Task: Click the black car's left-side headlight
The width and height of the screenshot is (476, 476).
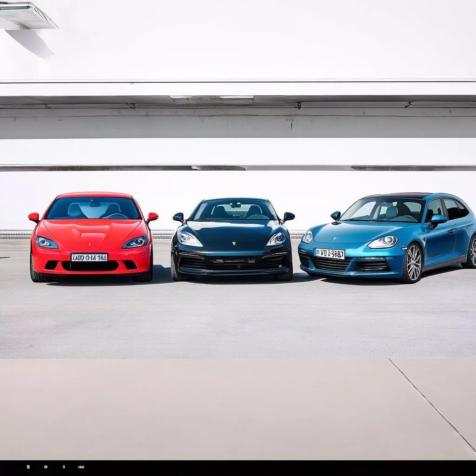Action: pos(190,239)
